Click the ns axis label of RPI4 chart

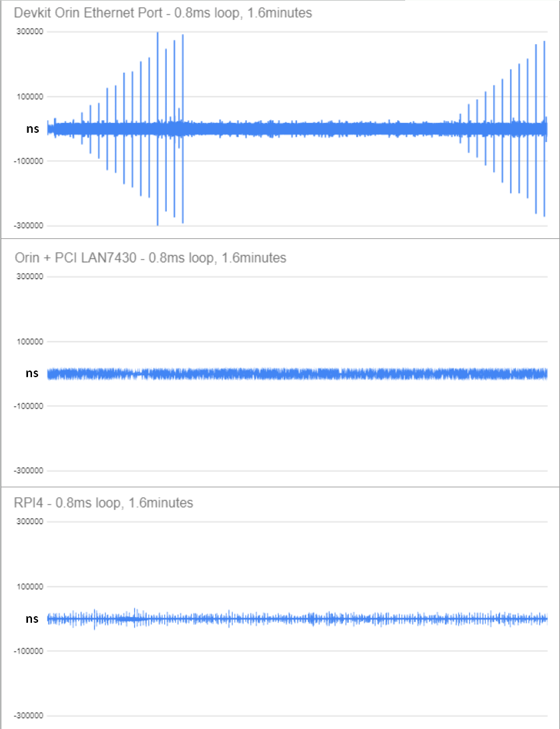pyautogui.click(x=32, y=619)
